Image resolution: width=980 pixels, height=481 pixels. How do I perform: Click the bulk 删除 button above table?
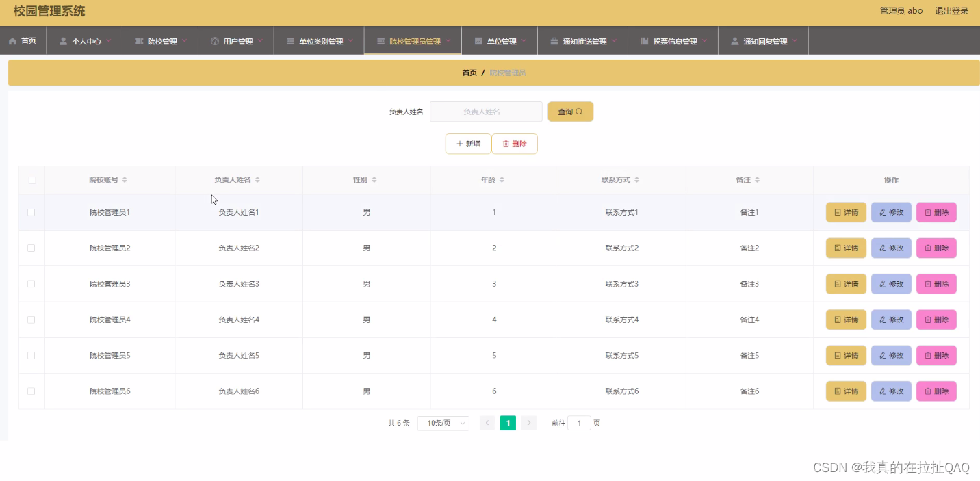515,144
